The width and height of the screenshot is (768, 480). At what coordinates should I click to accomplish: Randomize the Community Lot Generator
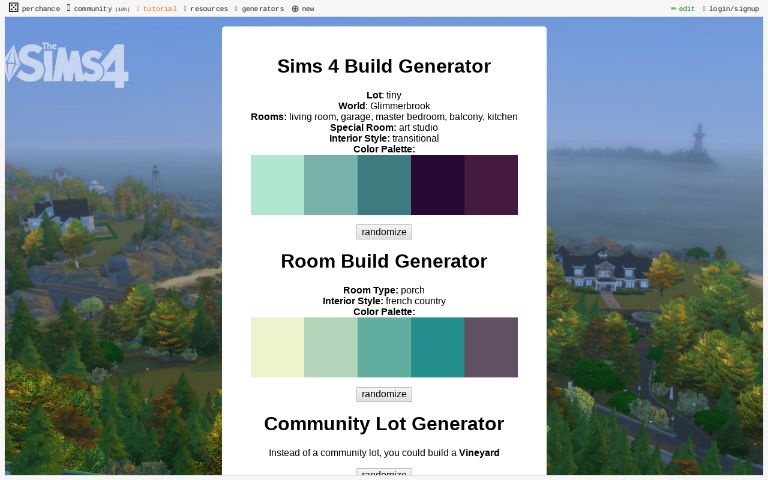coord(384,474)
